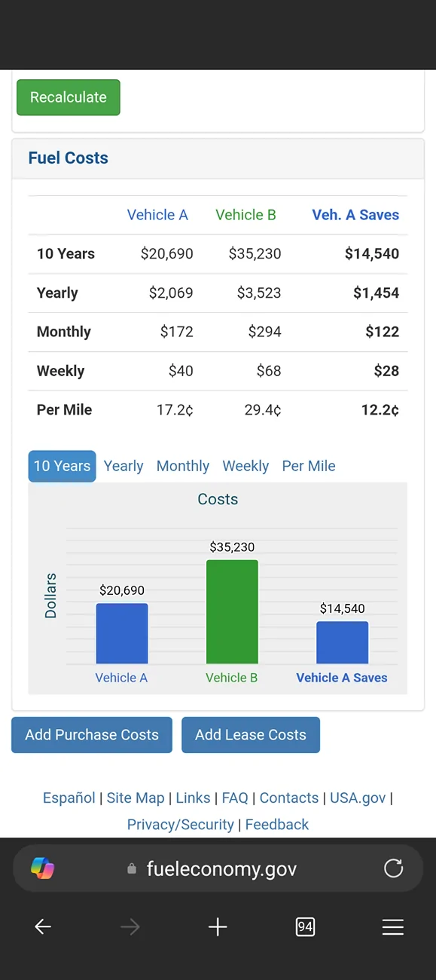
Task: Show Per Mile costs
Action: (x=309, y=466)
